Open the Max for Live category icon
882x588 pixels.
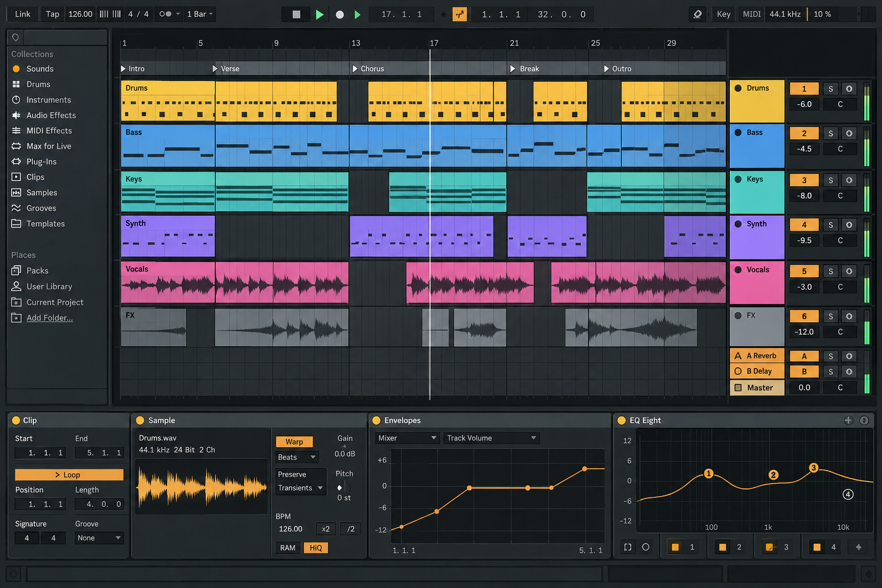16,146
